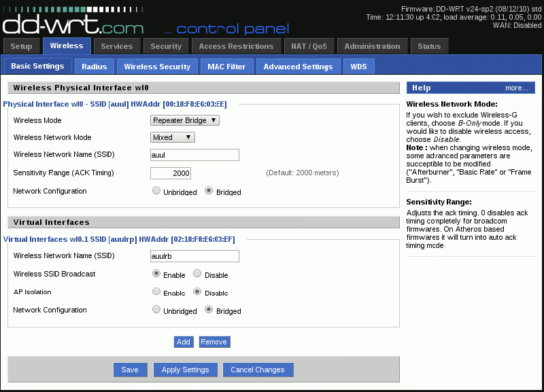
Task: Switch to the WDS subtab
Action: pos(358,67)
